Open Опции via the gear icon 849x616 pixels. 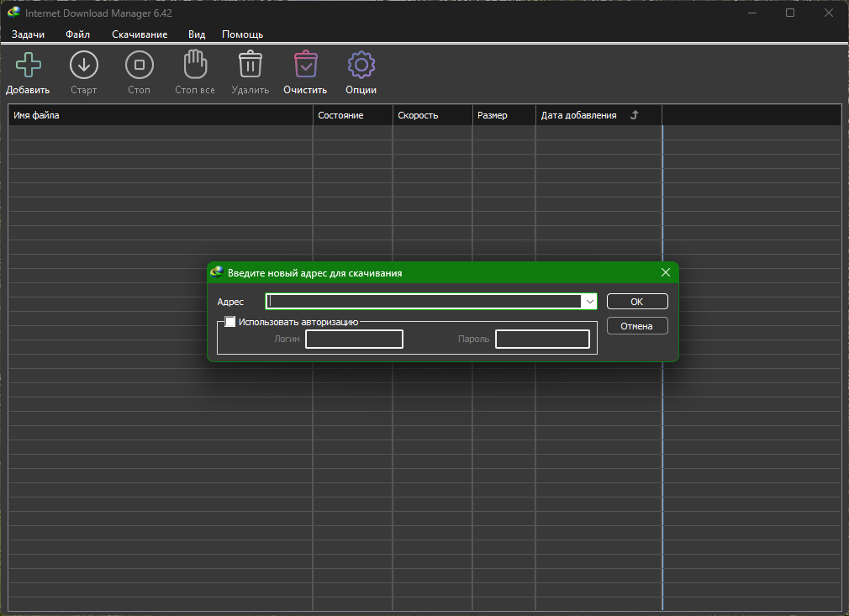coord(361,65)
